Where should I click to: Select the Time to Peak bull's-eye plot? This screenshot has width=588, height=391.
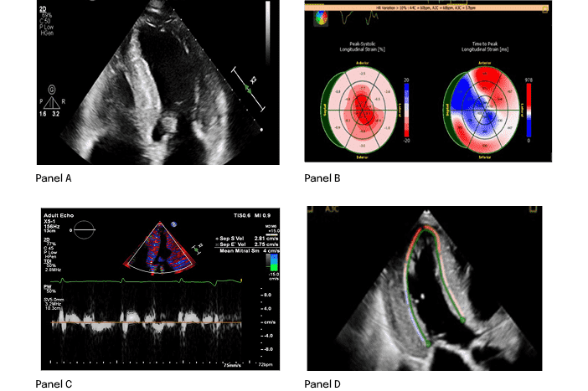tap(482, 111)
